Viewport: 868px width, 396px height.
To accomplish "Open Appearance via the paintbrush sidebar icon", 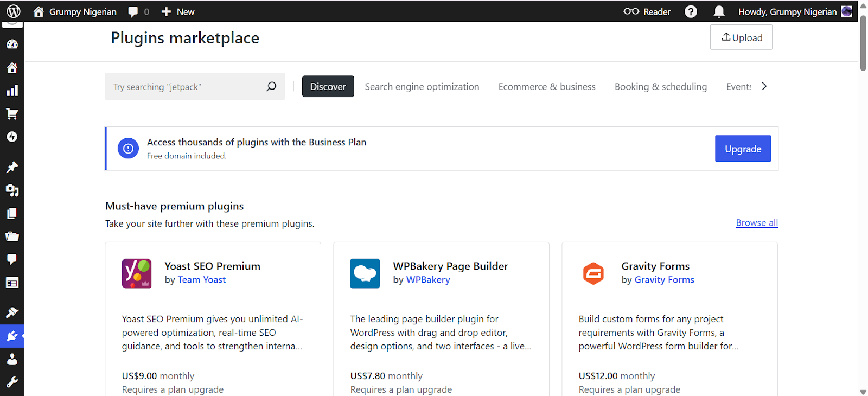I will click(12, 312).
